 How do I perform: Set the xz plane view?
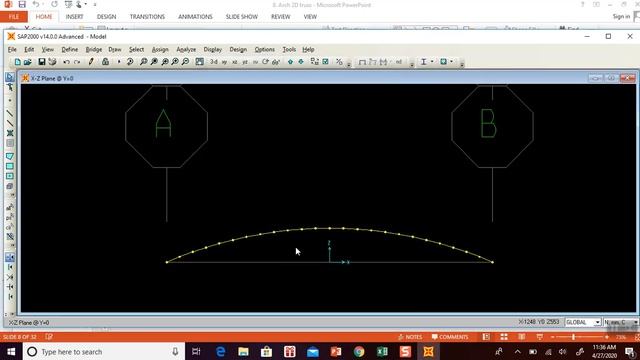235,62
